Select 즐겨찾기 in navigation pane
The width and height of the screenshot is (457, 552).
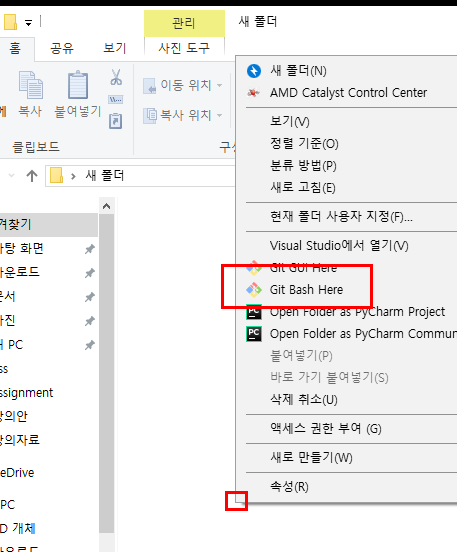(49, 225)
